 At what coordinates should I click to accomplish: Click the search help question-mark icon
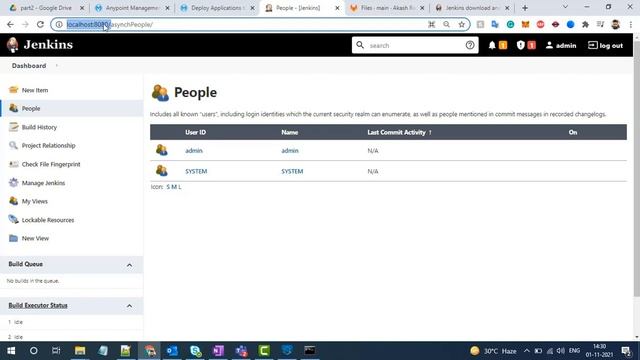click(470, 45)
